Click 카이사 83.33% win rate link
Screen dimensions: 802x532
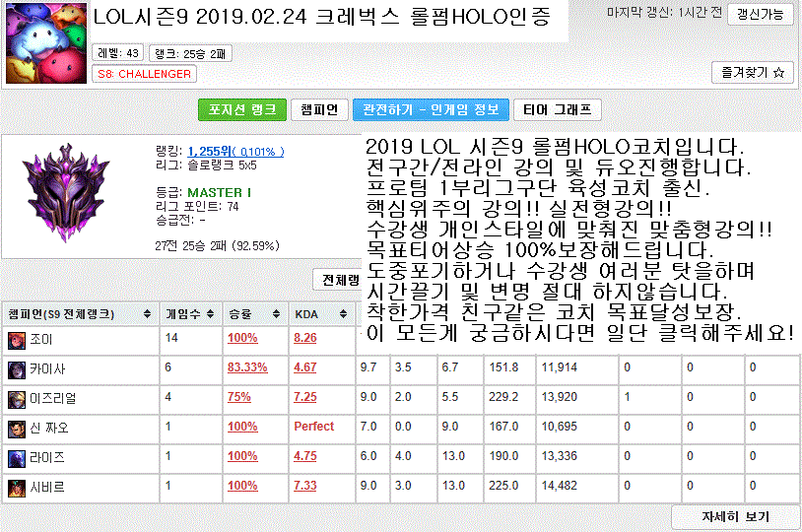(247, 367)
